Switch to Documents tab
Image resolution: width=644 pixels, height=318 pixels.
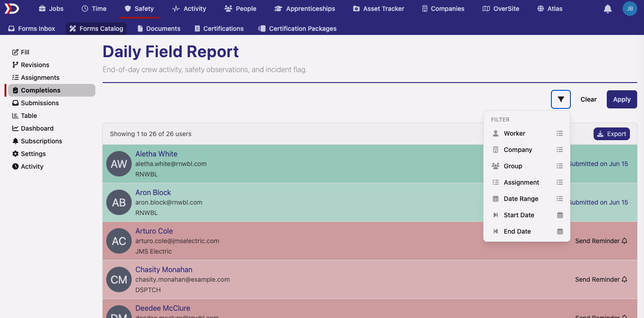pyautogui.click(x=159, y=28)
